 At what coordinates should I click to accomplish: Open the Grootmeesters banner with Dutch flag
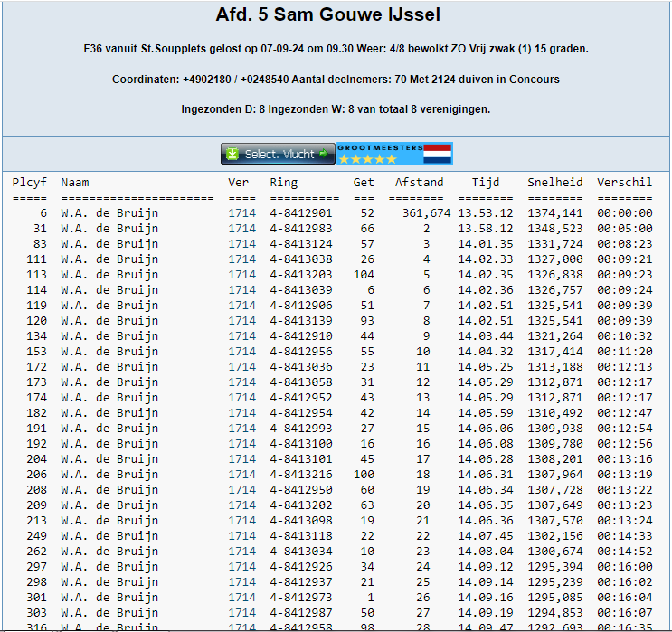coord(394,154)
